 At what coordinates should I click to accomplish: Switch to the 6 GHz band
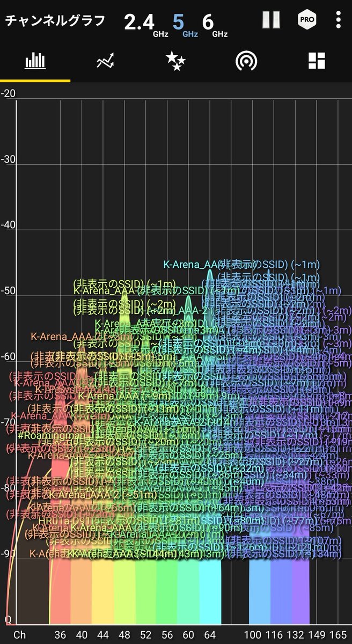pyautogui.click(x=214, y=24)
